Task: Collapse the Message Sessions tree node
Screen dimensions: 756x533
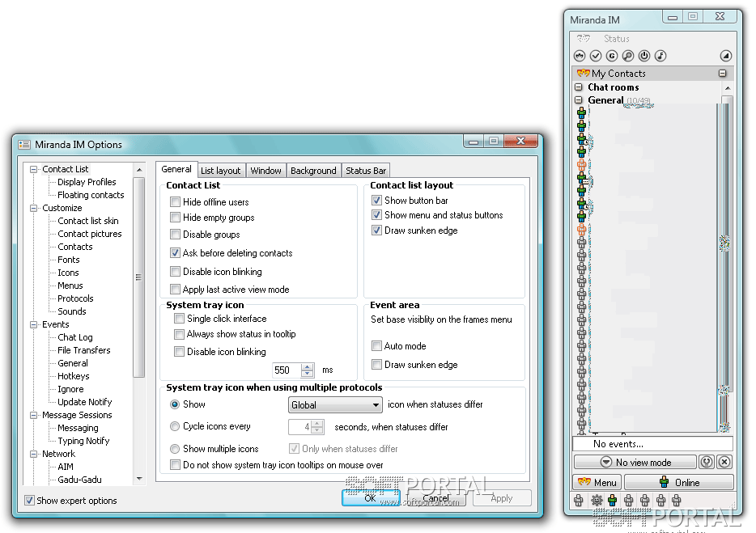Action: click(x=33, y=415)
